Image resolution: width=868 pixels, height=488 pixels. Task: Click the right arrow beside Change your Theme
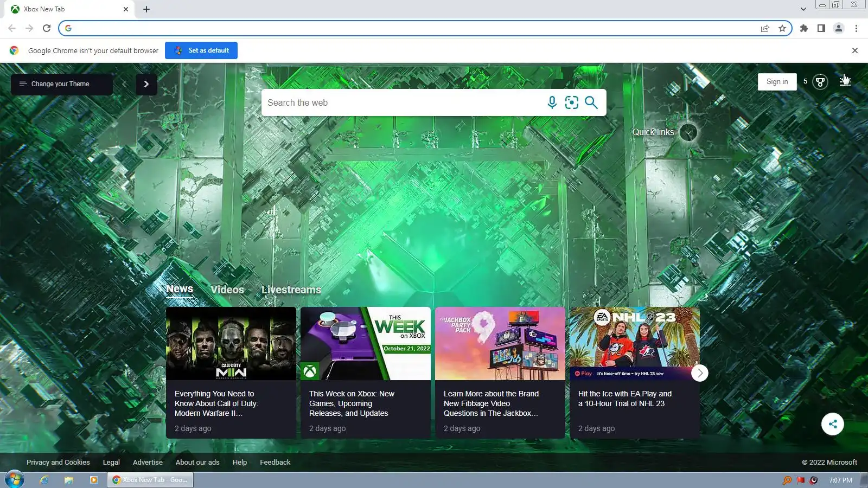pyautogui.click(x=146, y=84)
